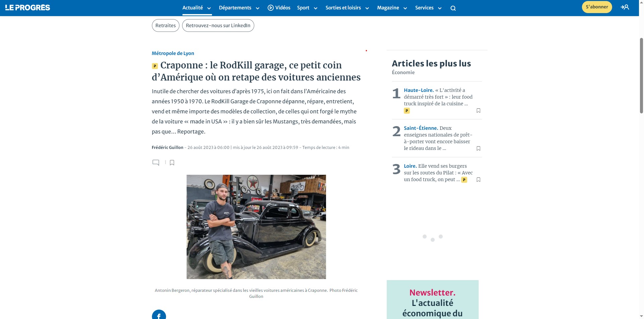
Task: Expand the Départements dropdown arrow
Action: tap(257, 8)
